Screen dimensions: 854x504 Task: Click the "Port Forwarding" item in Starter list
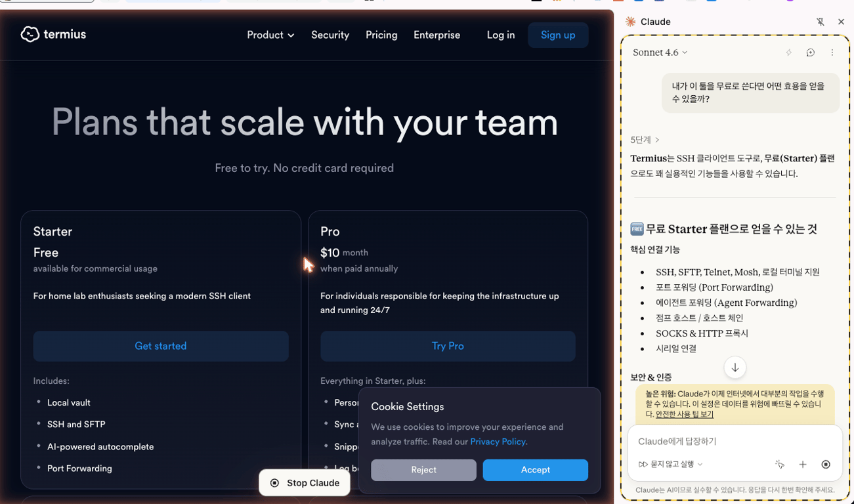79,469
